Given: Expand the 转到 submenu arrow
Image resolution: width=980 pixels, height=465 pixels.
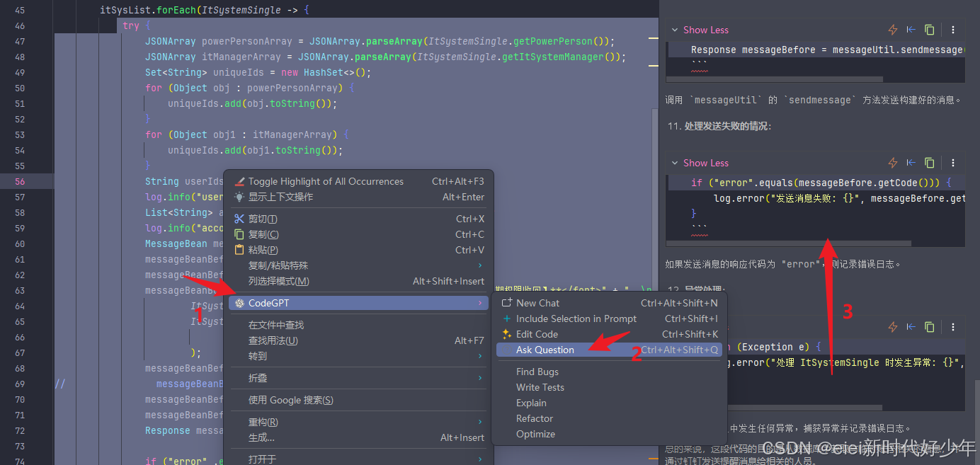Looking at the screenshot, I should pyautogui.click(x=480, y=356).
